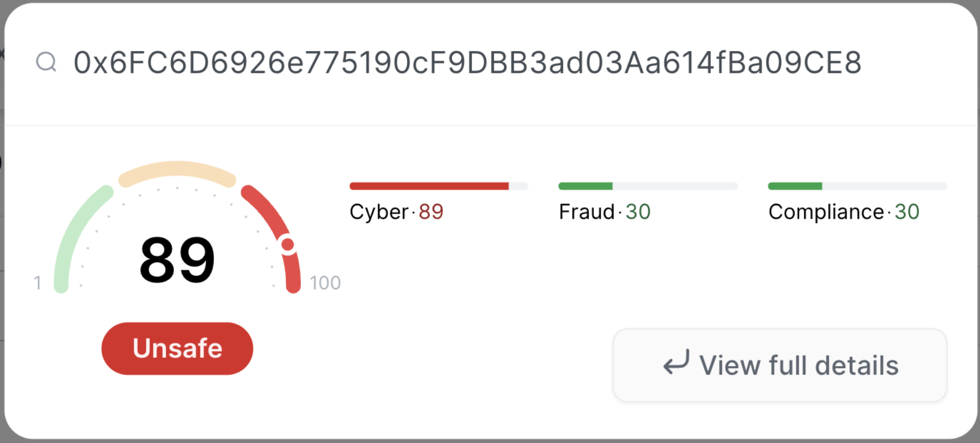Click the Compliance score value 30
The width and height of the screenshot is (980, 443).
(x=906, y=211)
